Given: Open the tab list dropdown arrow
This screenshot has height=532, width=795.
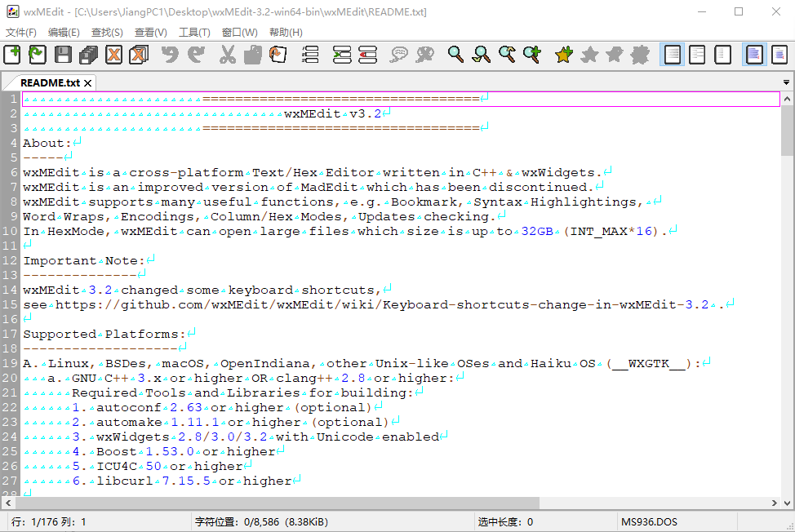Looking at the screenshot, I should click(x=786, y=82).
